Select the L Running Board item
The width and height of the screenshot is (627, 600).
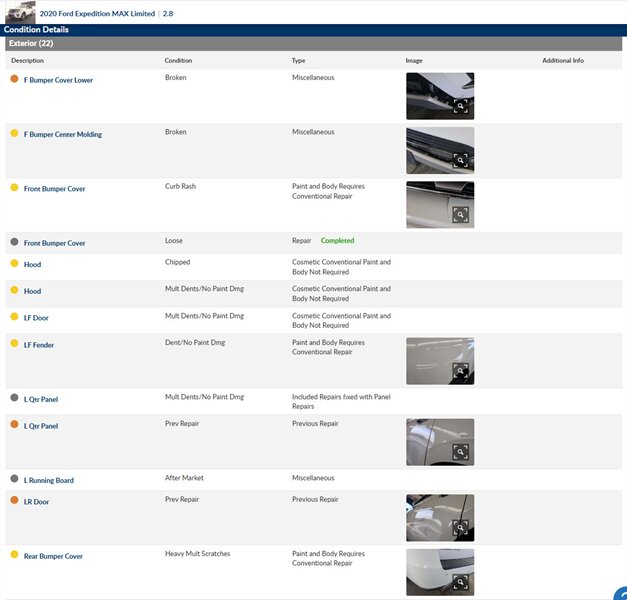tap(48, 481)
